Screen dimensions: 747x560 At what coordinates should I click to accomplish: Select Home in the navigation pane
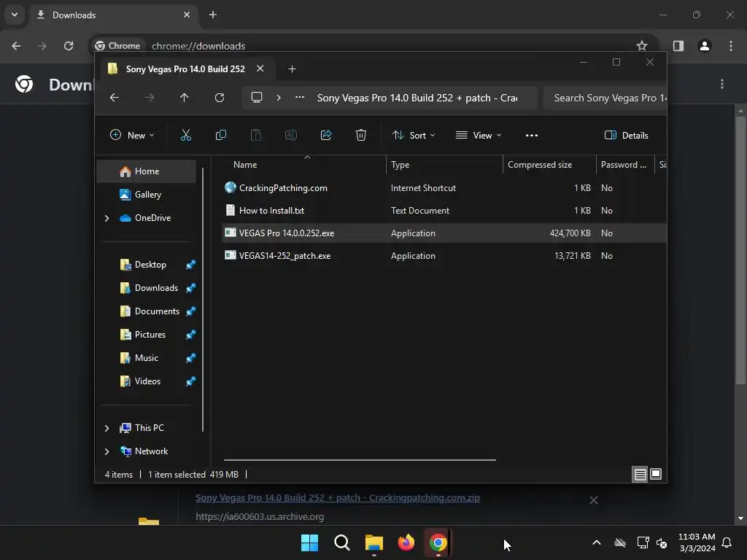tap(146, 171)
